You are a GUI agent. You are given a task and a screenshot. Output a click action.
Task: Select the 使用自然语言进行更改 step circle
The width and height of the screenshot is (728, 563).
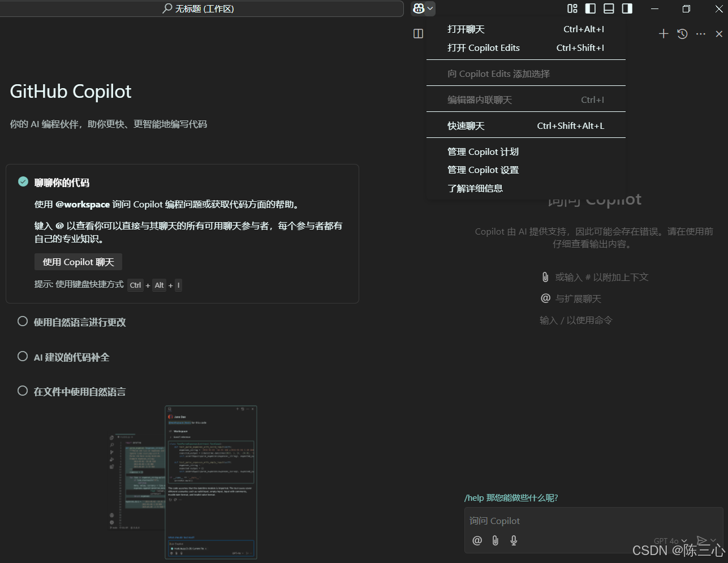pyautogui.click(x=23, y=321)
